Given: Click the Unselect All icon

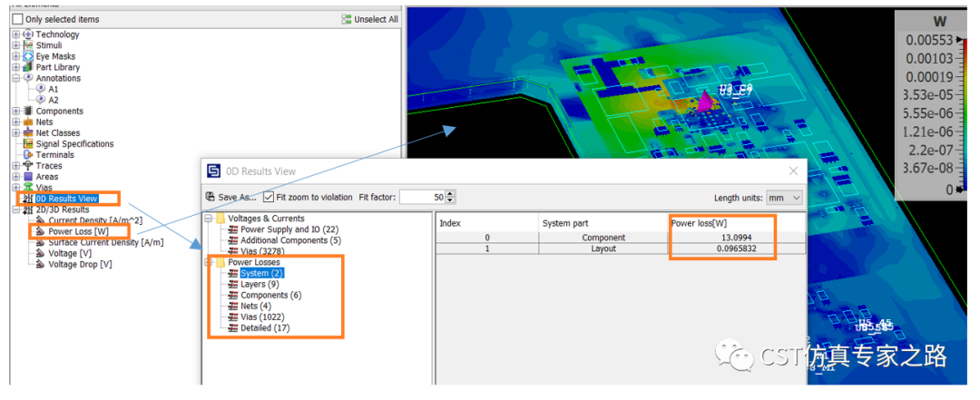Looking at the screenshot, I should point(347,19).
